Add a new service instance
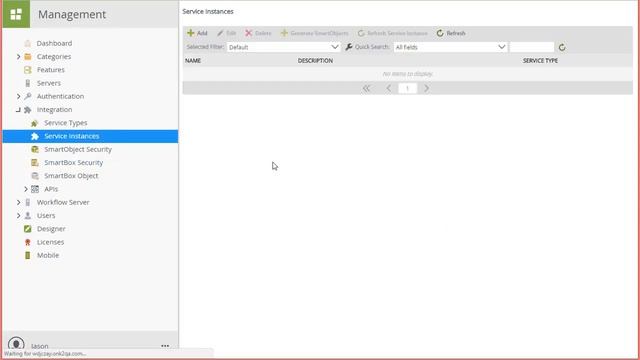 point(197,33)
